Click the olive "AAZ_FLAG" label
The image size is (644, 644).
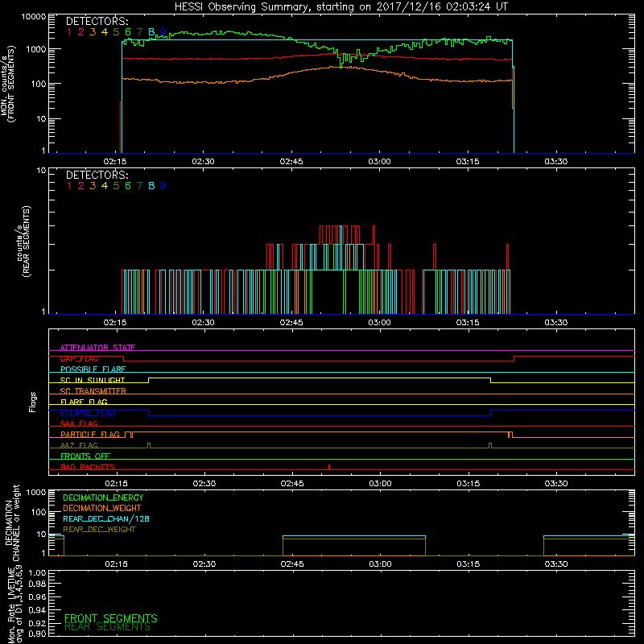click(x=79, y=445)
